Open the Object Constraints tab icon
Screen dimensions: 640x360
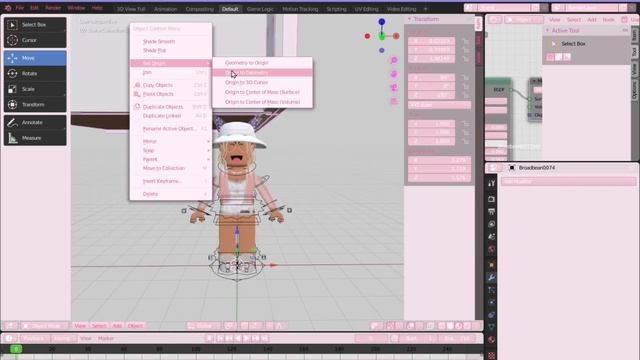coord(491,315)
